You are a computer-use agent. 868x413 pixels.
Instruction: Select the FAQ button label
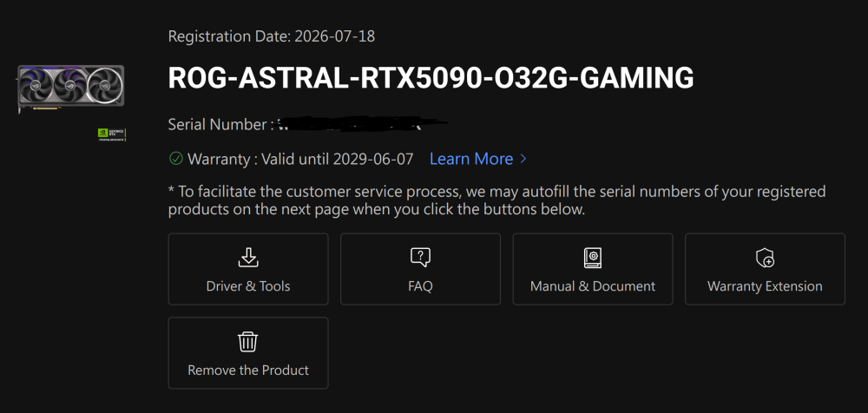[x=420, y=286]
